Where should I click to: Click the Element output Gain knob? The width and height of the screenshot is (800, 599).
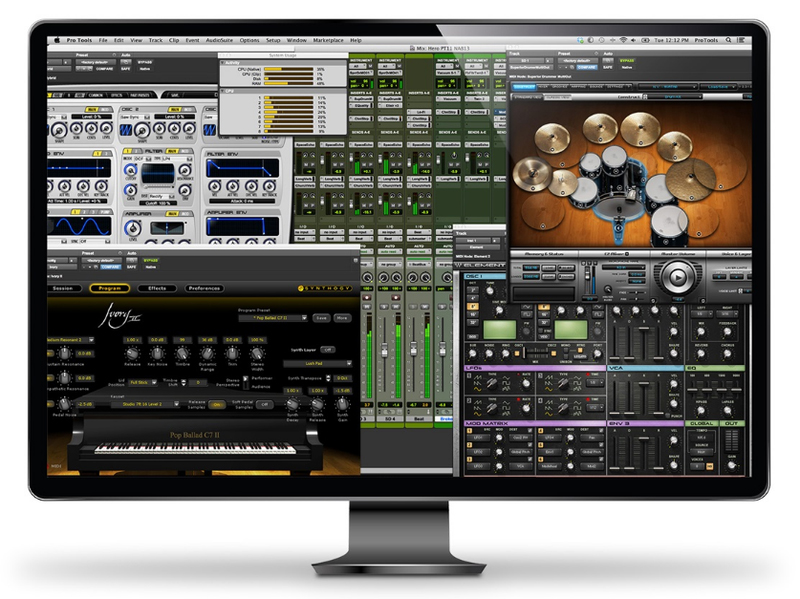(731, 465)
